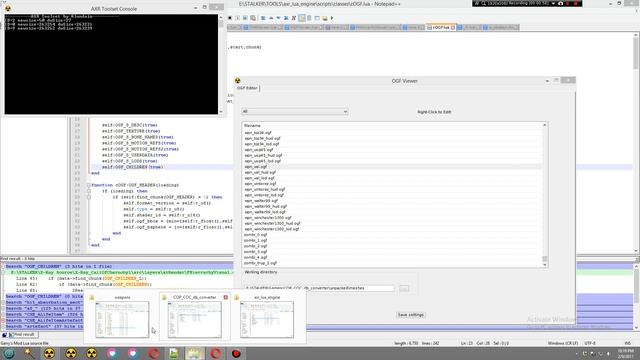The height and width of the screenshot is (360, 640).
Task: Open the axr_lua_engine window thumbnail
Action: coord(267,320)
